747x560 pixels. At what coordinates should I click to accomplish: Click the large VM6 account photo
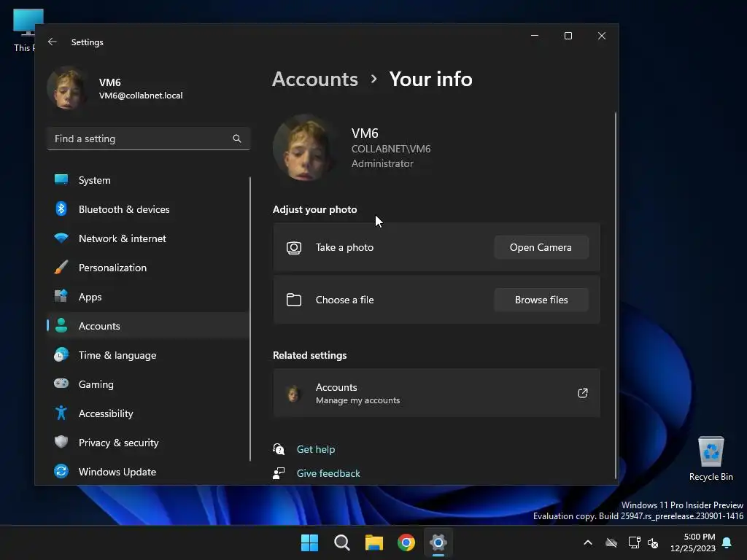tap(306, 147)
